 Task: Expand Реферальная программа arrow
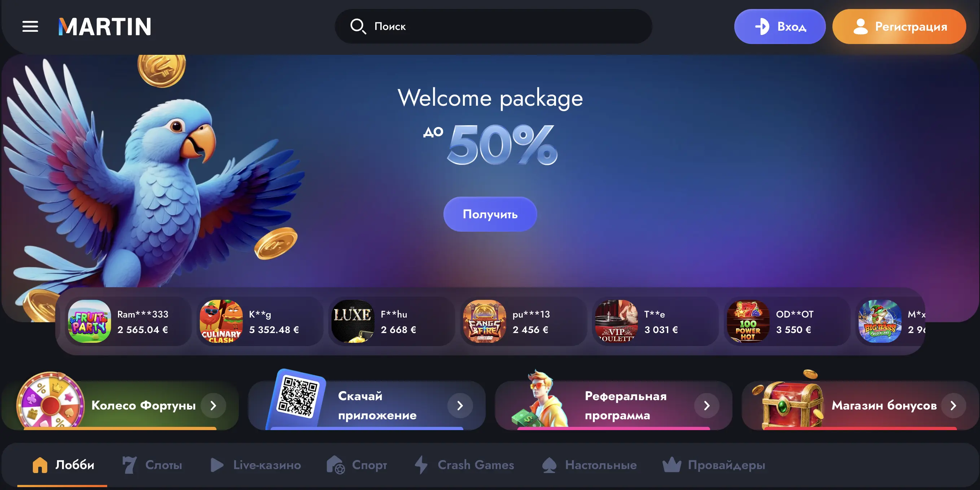pyautogui.click(x=707, y=406)
